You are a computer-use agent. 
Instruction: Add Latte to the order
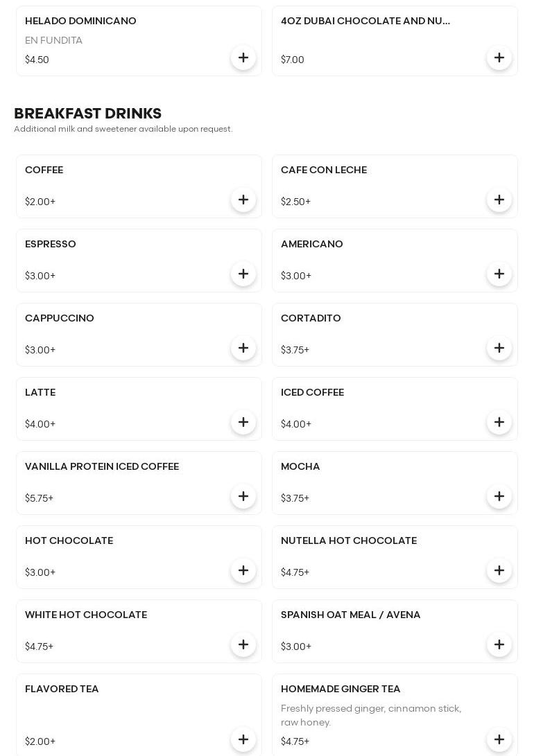coord(243,423)
